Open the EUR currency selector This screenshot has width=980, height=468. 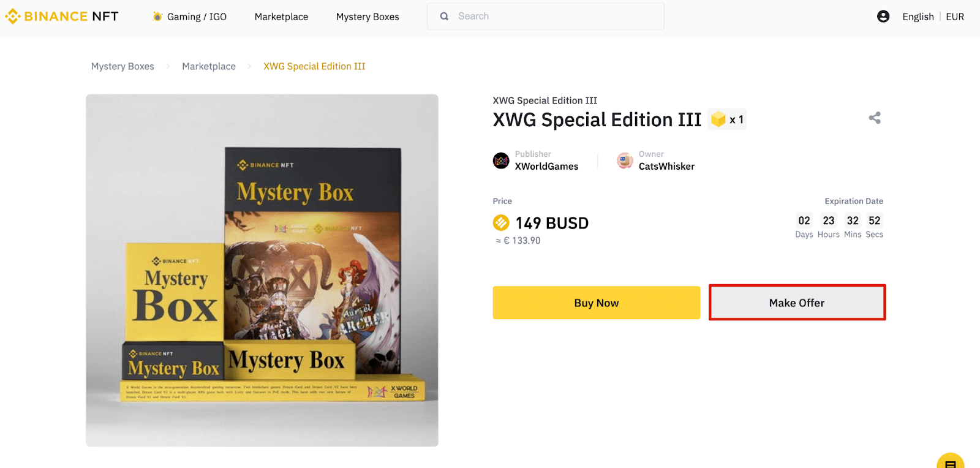955,17
